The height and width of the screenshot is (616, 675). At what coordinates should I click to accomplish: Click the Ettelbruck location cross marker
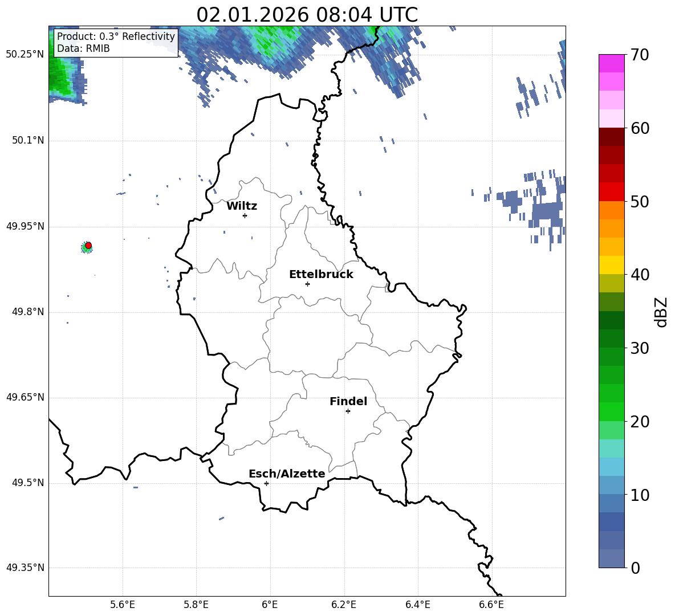click(x=307, y=284)
